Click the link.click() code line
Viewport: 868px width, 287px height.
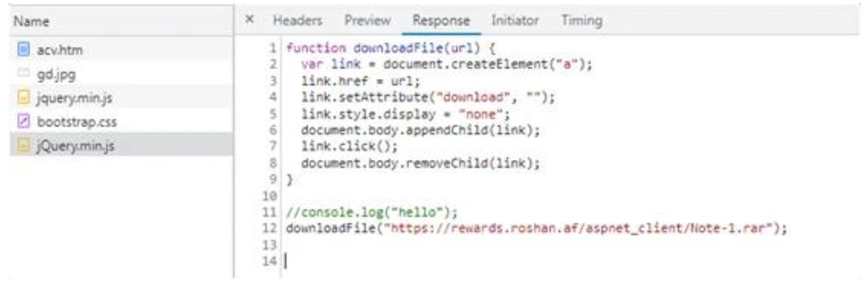click(349, 147)
